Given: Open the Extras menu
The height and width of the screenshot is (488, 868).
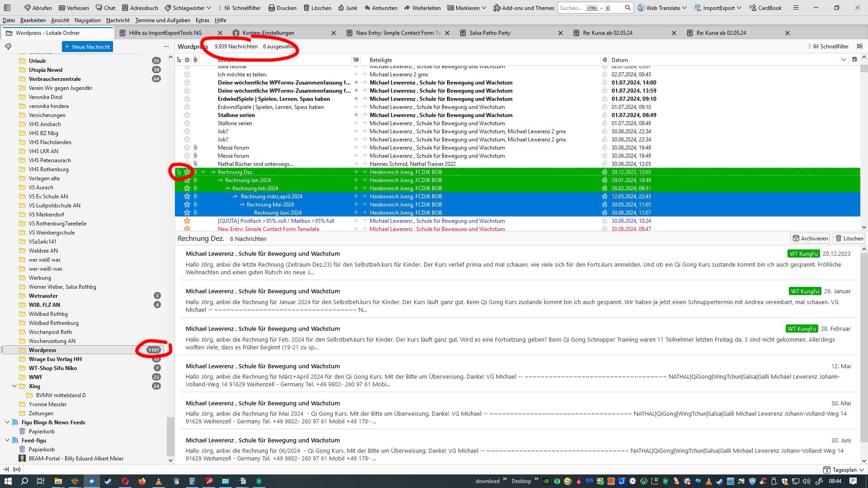Looking at the screenshot, I should [x=202, y=20].
